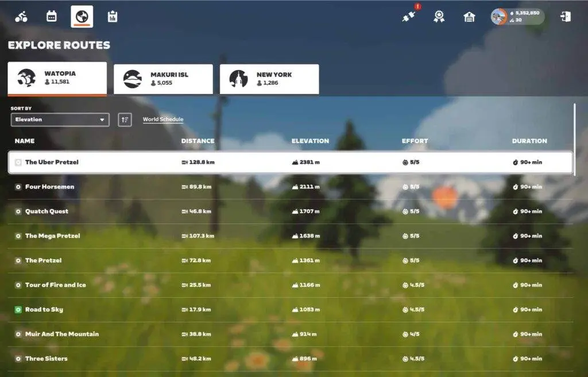Click the exit door icon
The height and width of the screenshot is (377, 588).
pos(566,17)
